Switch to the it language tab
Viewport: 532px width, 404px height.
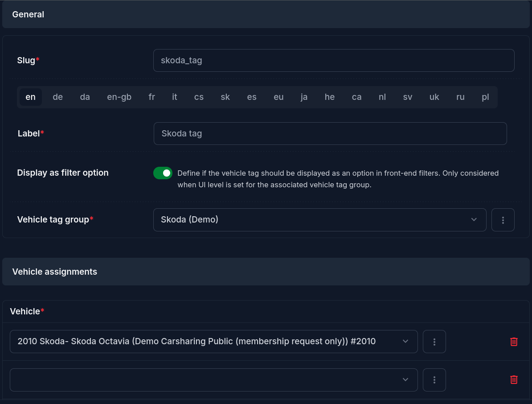point(174,97)
